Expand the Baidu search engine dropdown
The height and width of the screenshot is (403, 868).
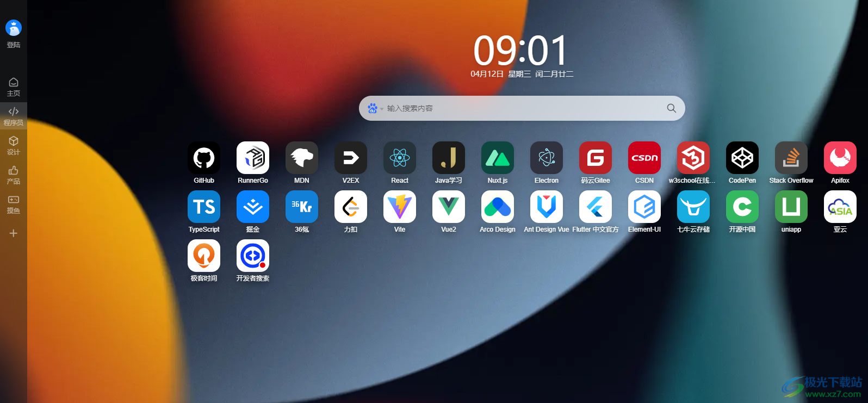pos(375,108)
